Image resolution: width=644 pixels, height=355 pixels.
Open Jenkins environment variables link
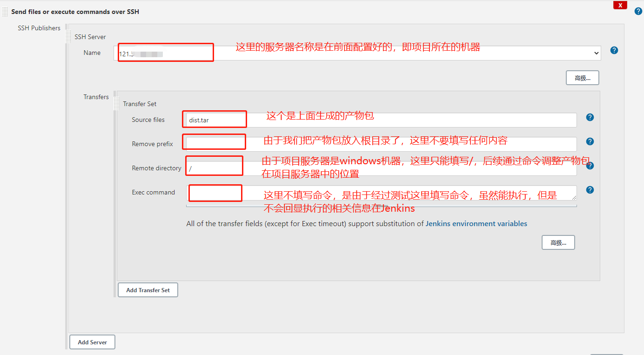pyautogui.click(x=476, y=224)
